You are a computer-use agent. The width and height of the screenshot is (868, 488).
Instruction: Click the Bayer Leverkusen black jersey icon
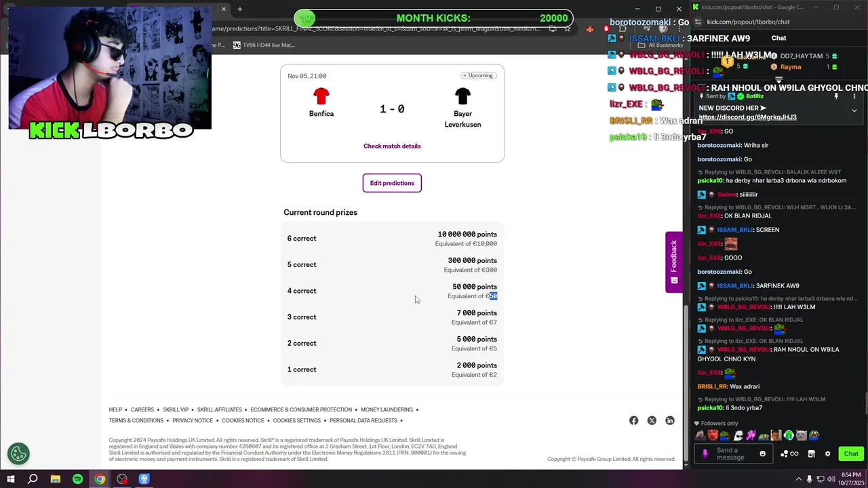pyautogui.click(x=462, y=96)
